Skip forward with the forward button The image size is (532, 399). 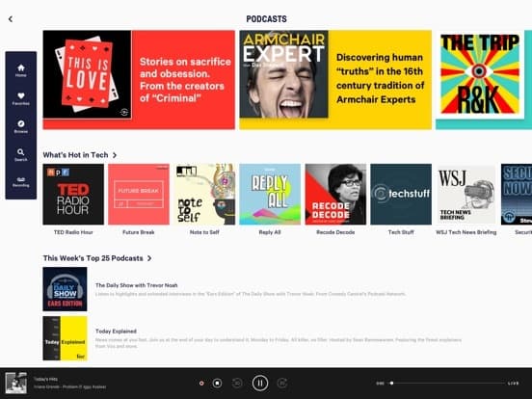click(282, 383)
